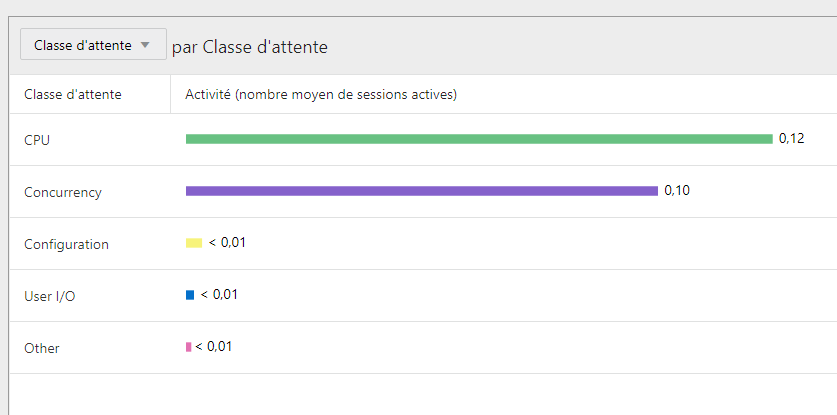Click the blue User I/O square
Viewport: 837px width, 415px height.
[190, 295]
